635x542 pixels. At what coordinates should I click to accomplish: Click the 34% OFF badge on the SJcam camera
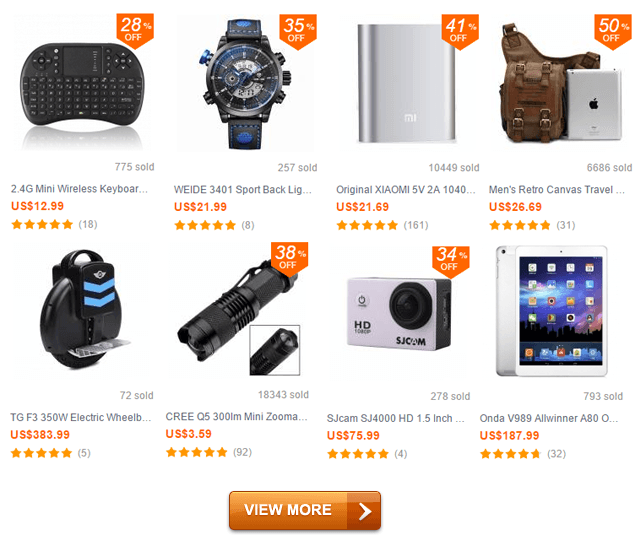click(x=451, y=262)
